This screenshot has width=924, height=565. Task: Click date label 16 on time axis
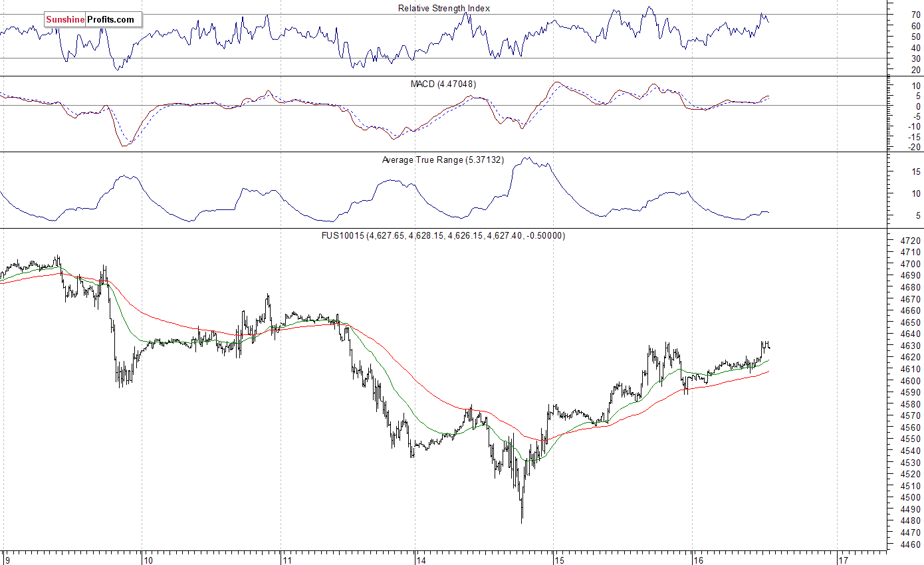(x=698, y=560)
